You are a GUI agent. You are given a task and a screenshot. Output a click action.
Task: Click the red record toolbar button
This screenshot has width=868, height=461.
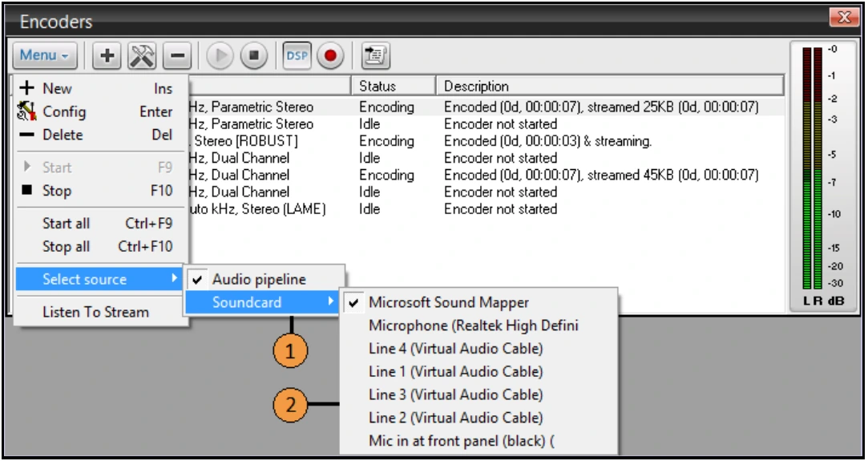pos(331,56)
